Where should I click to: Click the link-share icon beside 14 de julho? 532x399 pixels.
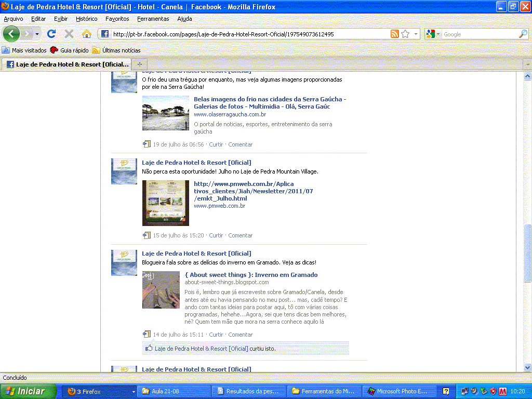click(147, 334)
